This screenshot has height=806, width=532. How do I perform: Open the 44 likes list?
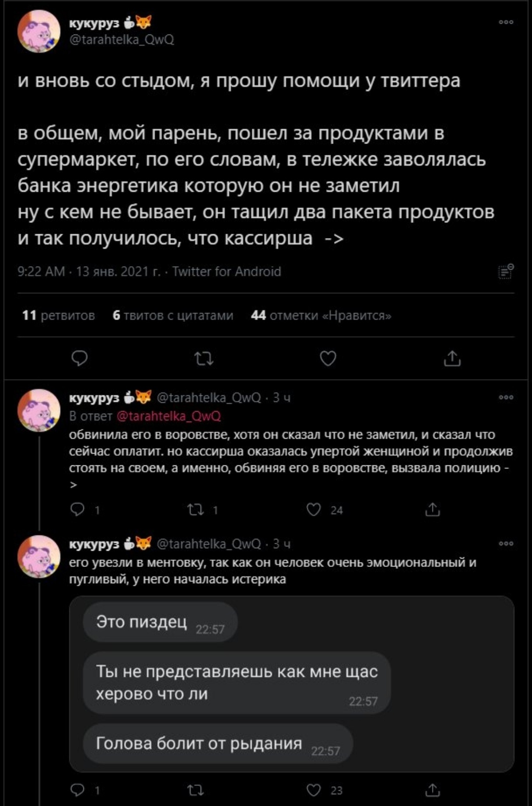(x=321, y=315)
